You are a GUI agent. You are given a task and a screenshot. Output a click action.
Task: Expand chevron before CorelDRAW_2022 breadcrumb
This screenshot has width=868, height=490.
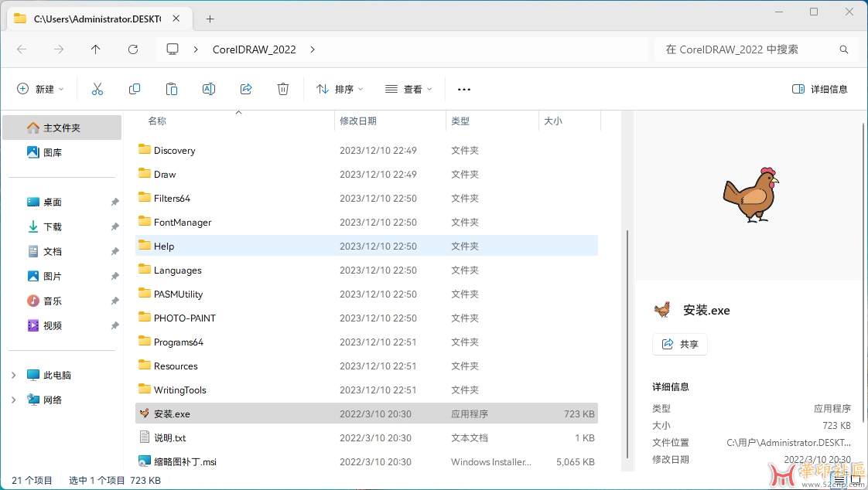coord(196,49)
